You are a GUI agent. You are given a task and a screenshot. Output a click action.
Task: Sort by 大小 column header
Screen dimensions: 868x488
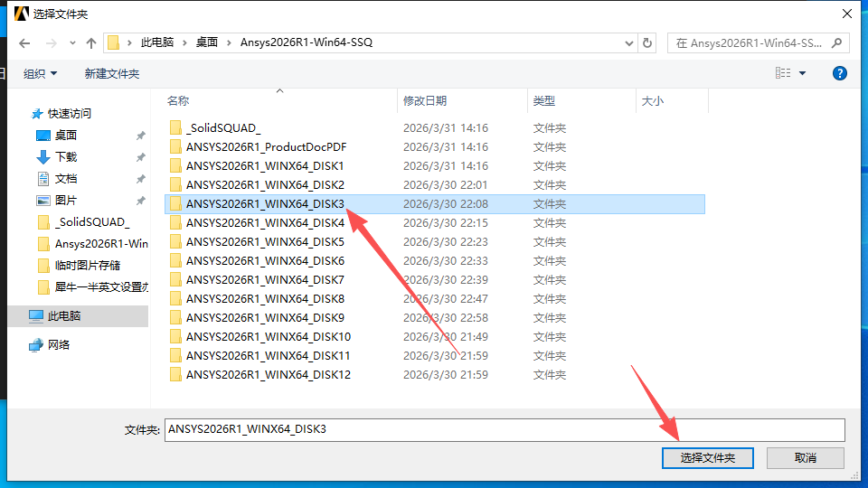pos(652,100)
